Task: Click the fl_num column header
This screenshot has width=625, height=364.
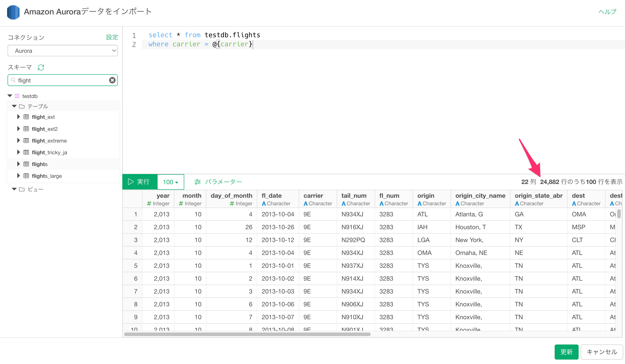Action: 394,199
